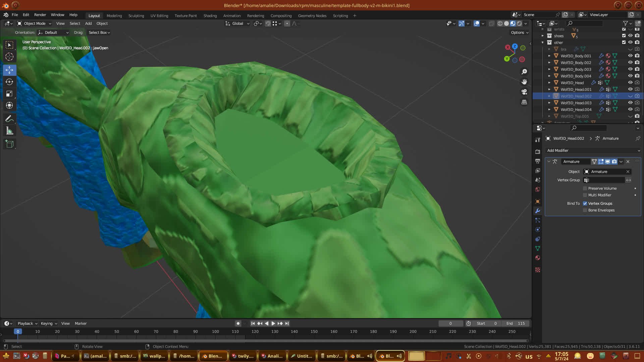This screenshot has height=362, width=644.
Task: Open Object Data properties tab
Action: point(538,248)
